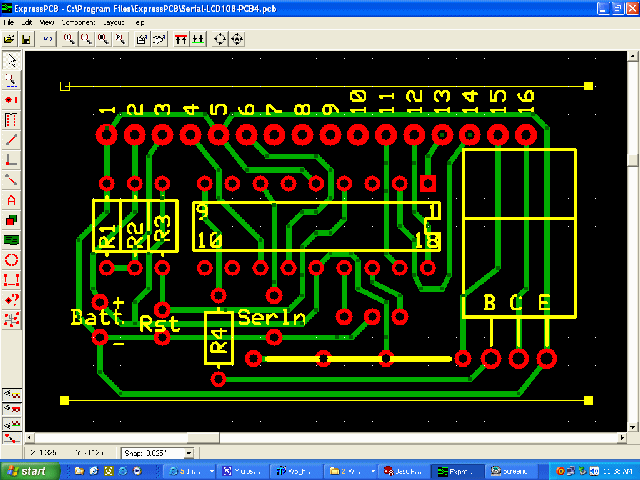This screenshot has height=480, width=640.
Task: Open the Layout menu
Action: click(x=114, y=22)
